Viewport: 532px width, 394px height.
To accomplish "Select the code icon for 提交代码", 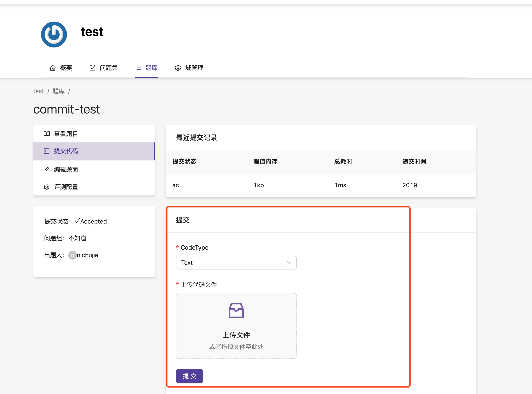I will click(47, 151).
